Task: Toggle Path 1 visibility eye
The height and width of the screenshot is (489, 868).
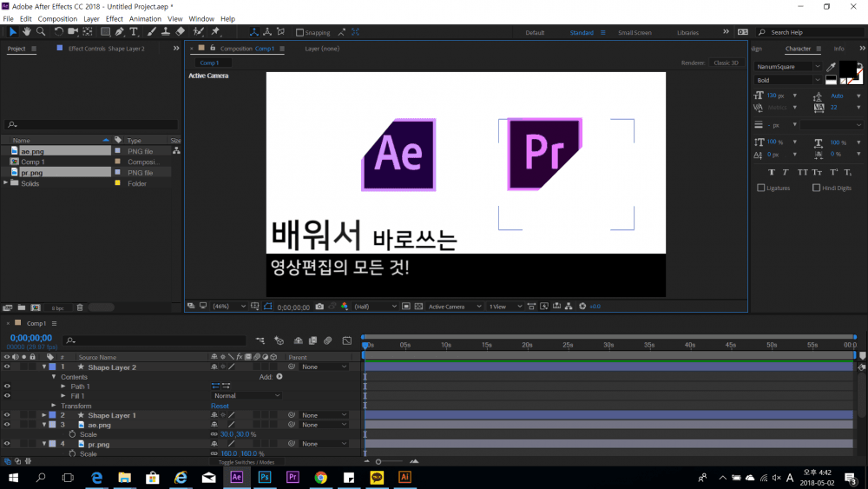Action: pyautogui.click(x=7, y=386)
